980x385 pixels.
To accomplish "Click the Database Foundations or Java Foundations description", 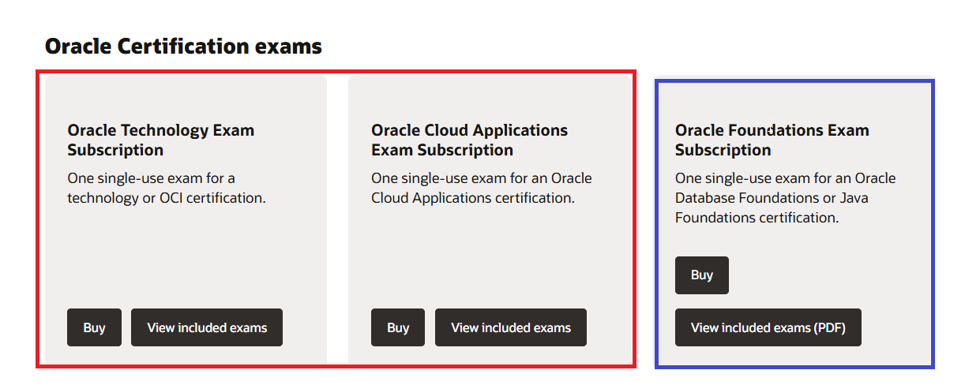I will 786,198.
